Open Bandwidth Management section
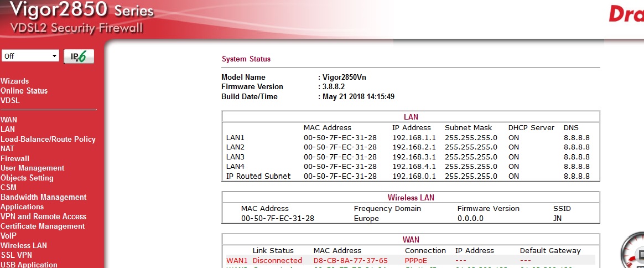 coord(44,197)
